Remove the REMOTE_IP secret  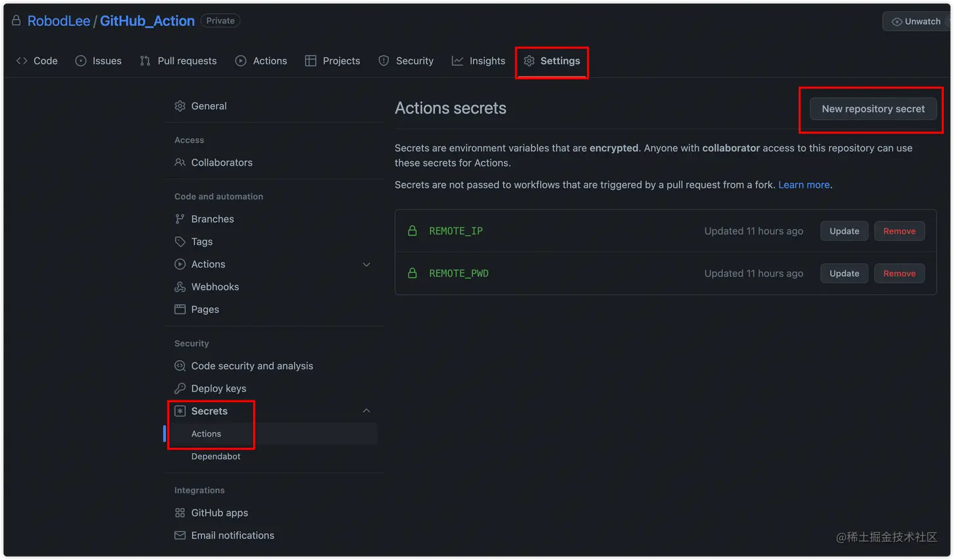coord(899,231)
